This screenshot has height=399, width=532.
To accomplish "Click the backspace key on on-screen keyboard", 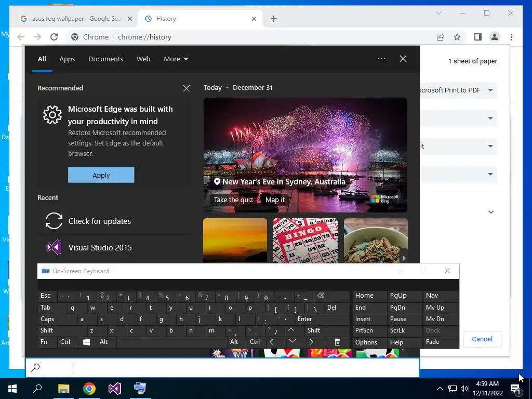I will click(331, 296).
